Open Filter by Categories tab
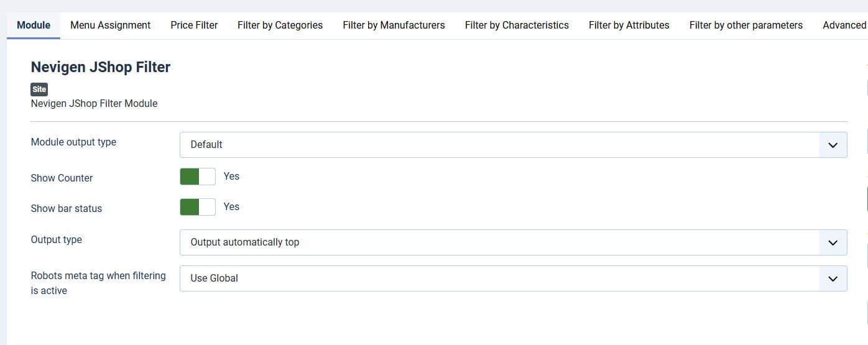 tap(280, 25)
